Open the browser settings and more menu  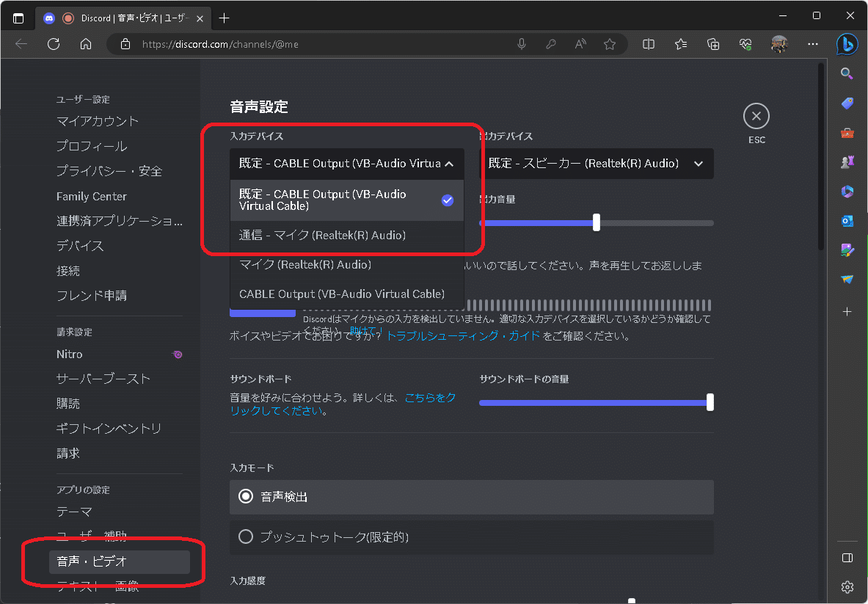(x=813, y=44)
